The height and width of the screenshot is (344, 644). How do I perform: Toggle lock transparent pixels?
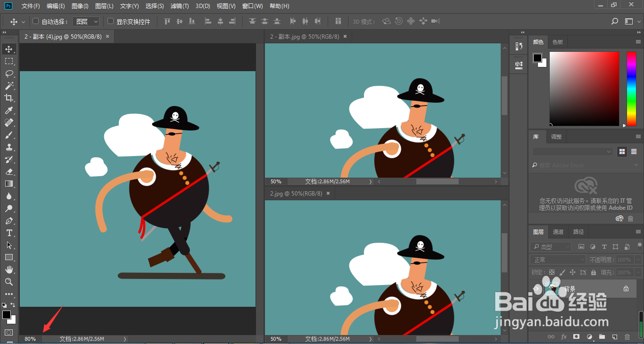click(x=552, y=272)
